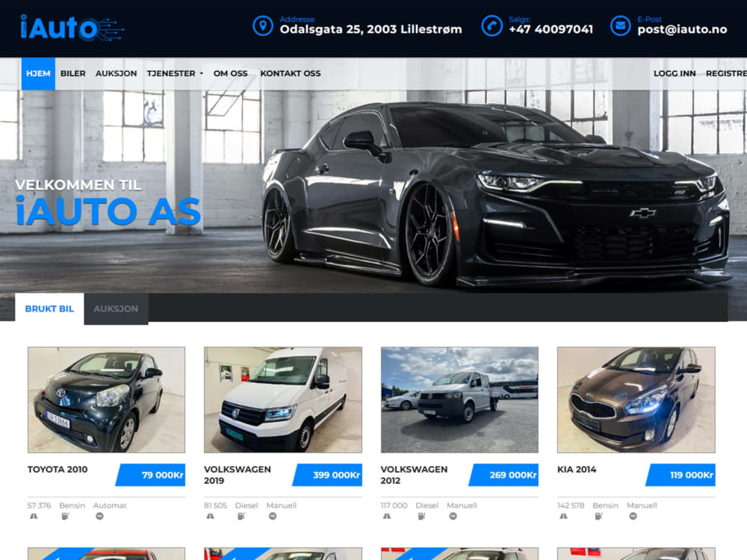The image size is (747, 560).
Task: Click the Volkswagen 2012 gearbox icon
Action: click(x=453, y=516)
